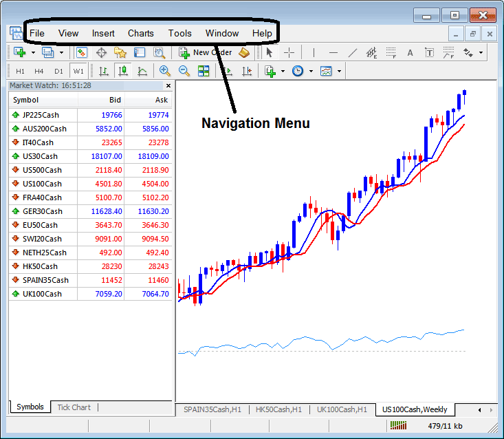Open the Profiles icon
Screen dimensions: 504x439
pos(48,52)
